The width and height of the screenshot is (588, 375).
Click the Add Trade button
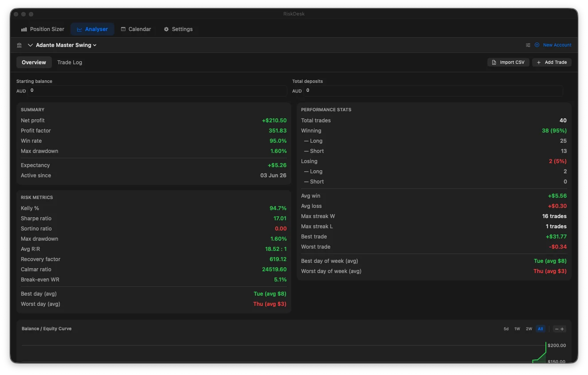pos(552,62)
